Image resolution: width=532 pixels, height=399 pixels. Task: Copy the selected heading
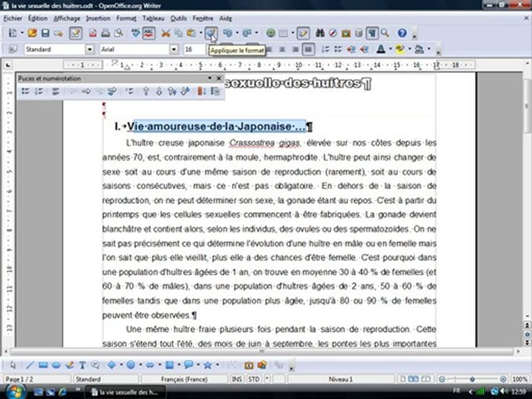click(178, 33)
